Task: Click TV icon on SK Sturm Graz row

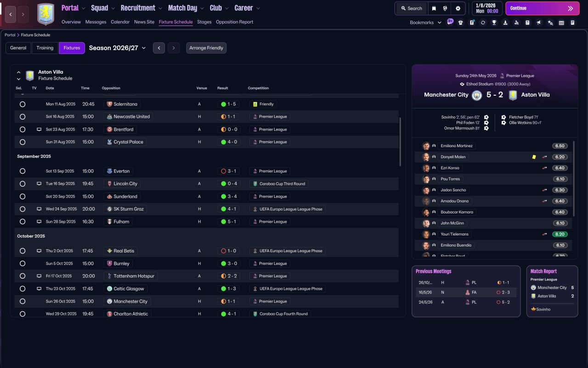Action: (x=39, y=209)
